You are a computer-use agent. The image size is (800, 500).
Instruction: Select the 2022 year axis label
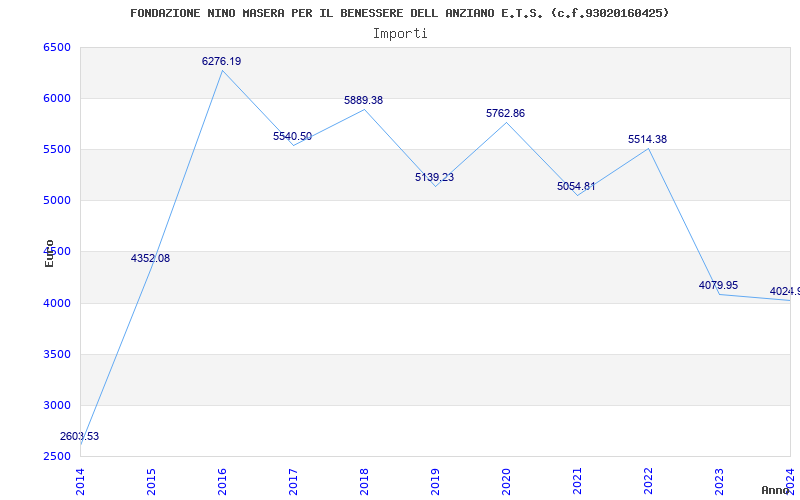[648, 482]
